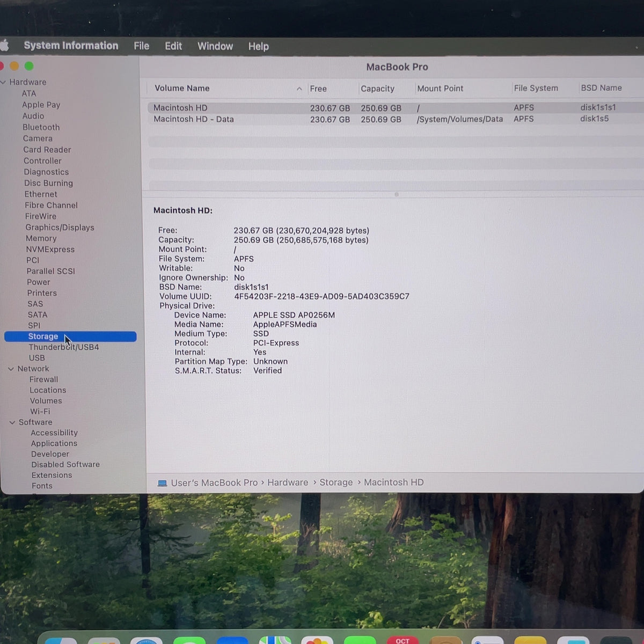
Task: Open the Edit menu
Action: tap(173, 46)
